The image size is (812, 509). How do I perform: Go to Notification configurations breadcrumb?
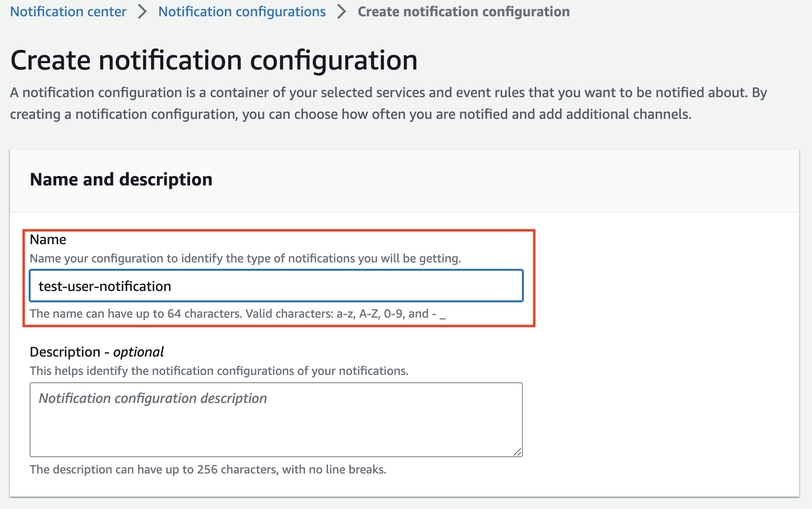click(x=242, y=11)
